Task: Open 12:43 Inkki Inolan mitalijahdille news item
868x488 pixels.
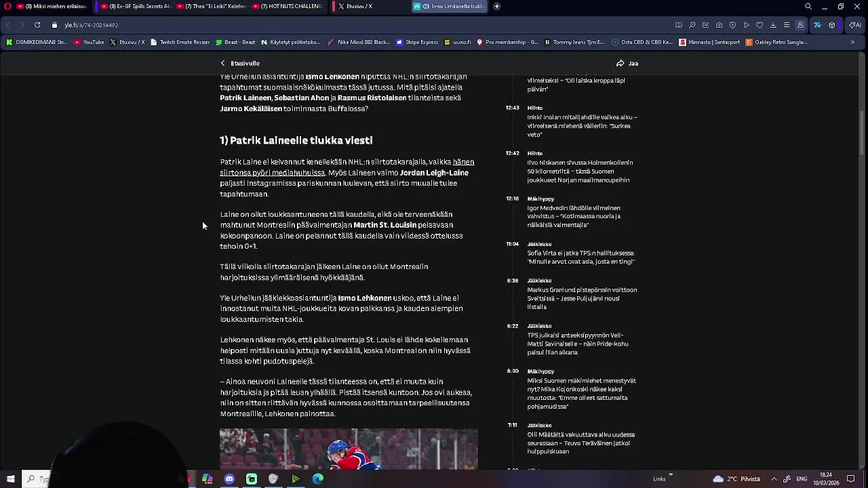Action: pos(582,126)
